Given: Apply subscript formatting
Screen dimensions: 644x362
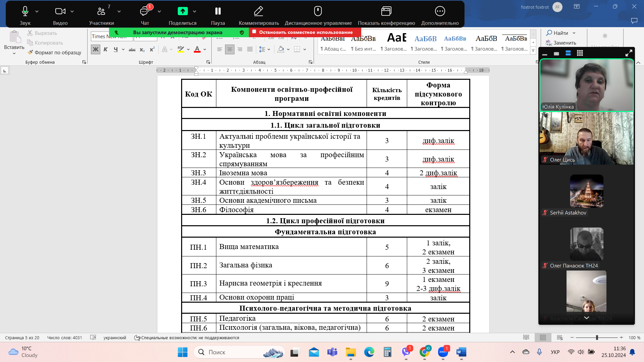Looking at the screenshot, I should pyautogui.click(x=142, y=50).
